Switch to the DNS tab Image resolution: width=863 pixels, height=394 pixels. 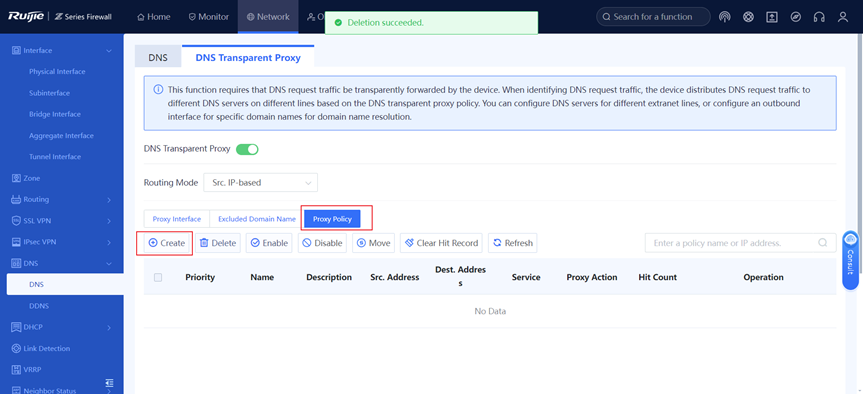(x=158, y=57)
